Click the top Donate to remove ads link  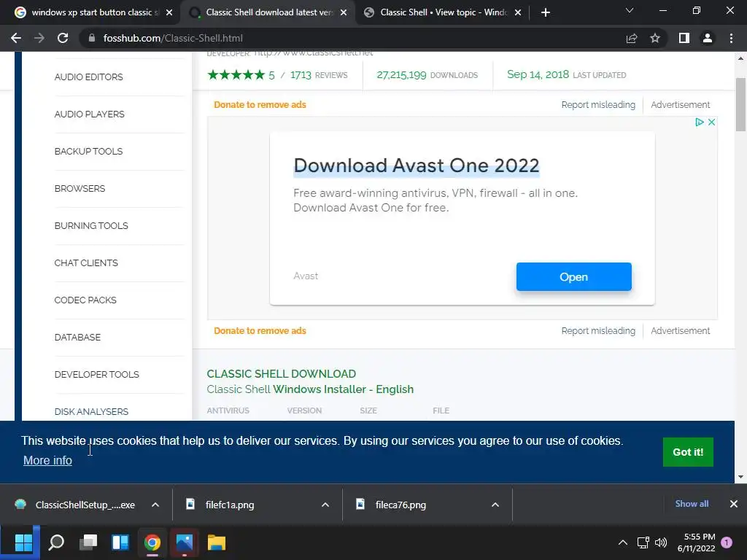260,104
